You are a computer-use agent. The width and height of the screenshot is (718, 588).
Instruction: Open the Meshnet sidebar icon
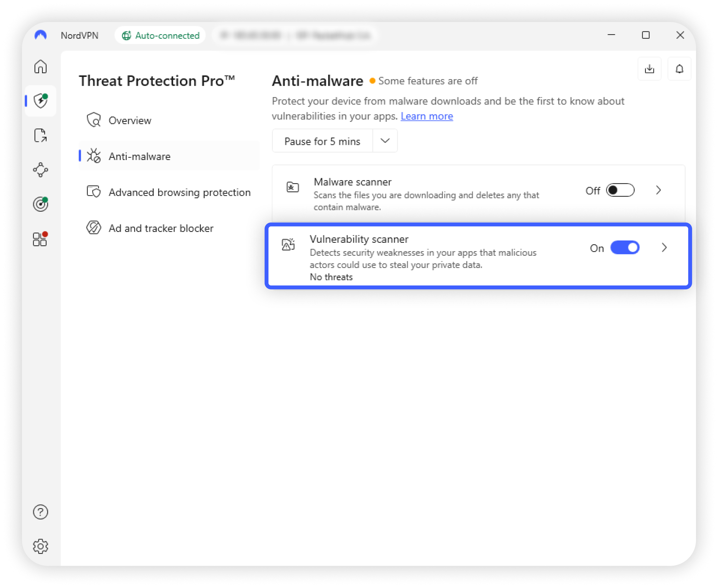(41, 170)
